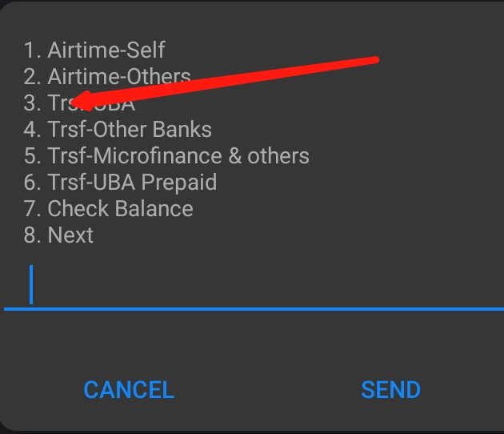Screen dimensions: 504x434
Task: Click the word Balance in option 7
Action: pos(154,208)
